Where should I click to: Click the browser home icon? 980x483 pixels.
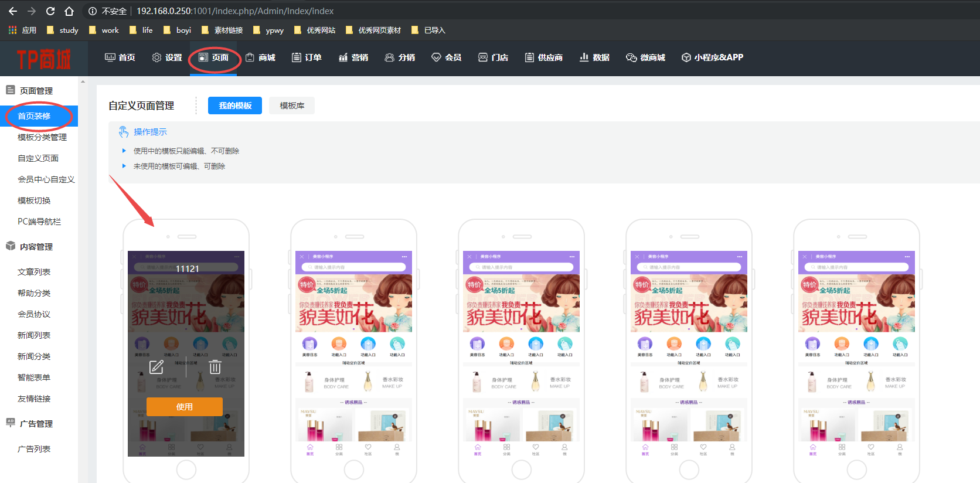tap(69, 11)
